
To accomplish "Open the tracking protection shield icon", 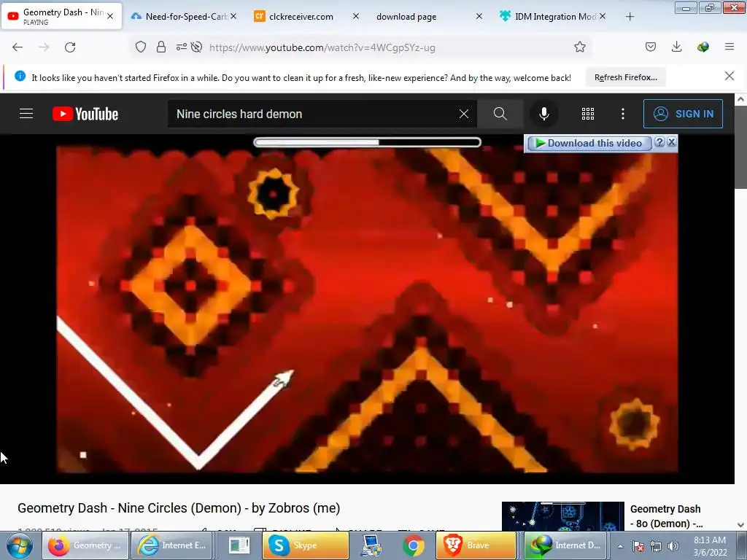I will click(x=141, y=47).
